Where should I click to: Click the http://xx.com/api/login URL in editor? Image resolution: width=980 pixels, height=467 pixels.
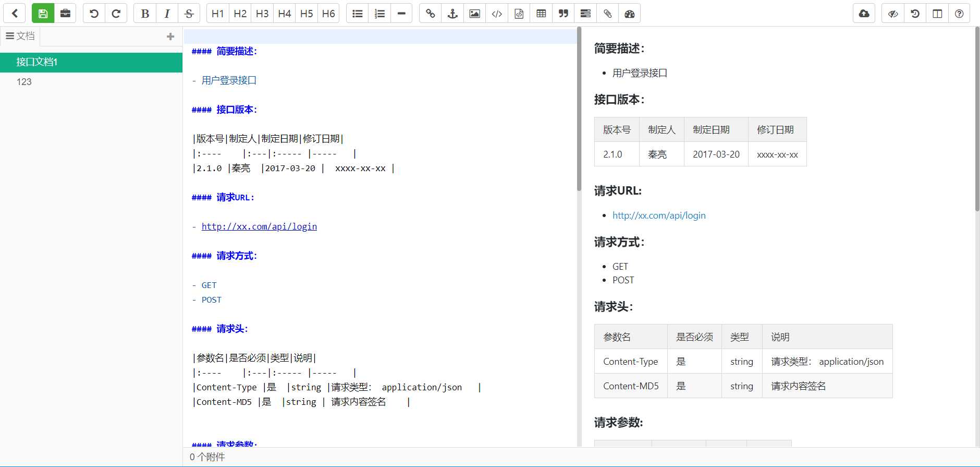coord(259,226)
